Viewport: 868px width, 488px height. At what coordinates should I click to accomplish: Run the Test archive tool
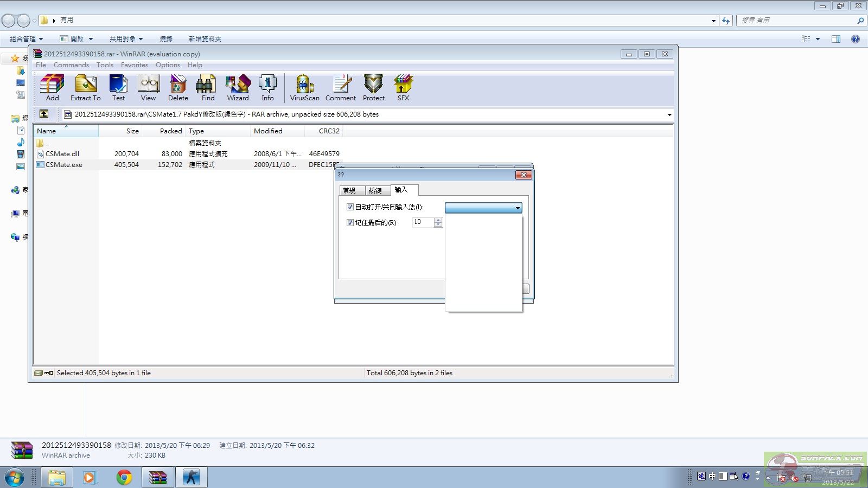(118, 88)
